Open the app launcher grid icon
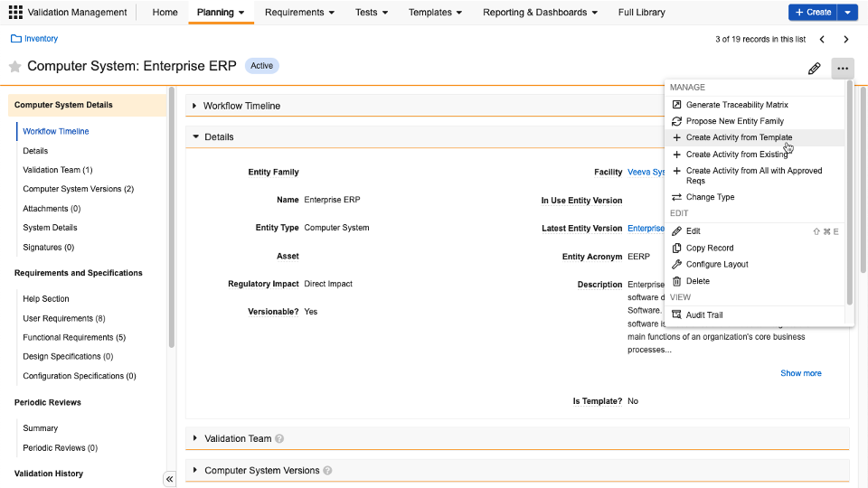The image size is (868, 488). click(x=15, y=13)
